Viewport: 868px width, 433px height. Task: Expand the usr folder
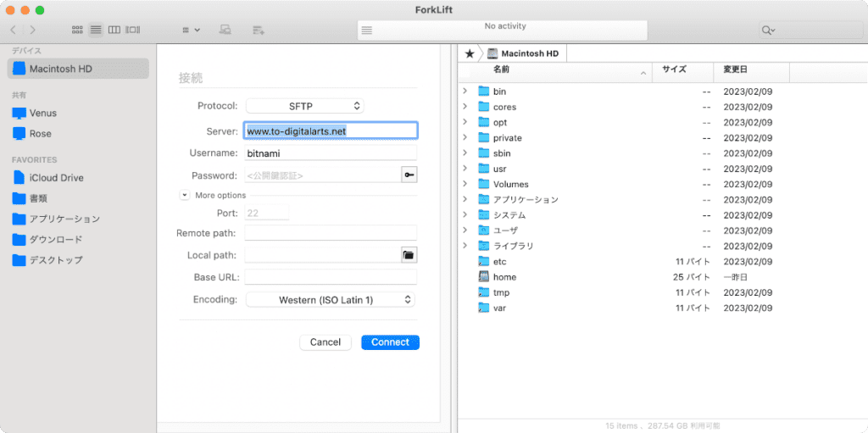[x=465, y=169]
